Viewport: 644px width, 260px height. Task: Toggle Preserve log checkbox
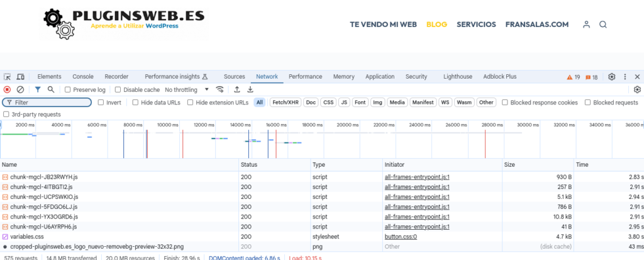pyautogui.click(x=68, y=89)
